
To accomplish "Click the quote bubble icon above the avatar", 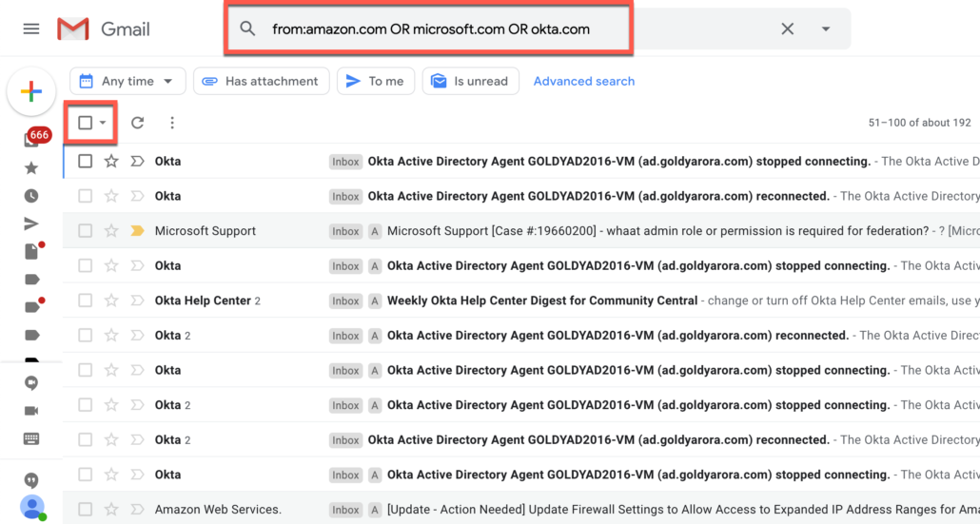I will 31,480.
